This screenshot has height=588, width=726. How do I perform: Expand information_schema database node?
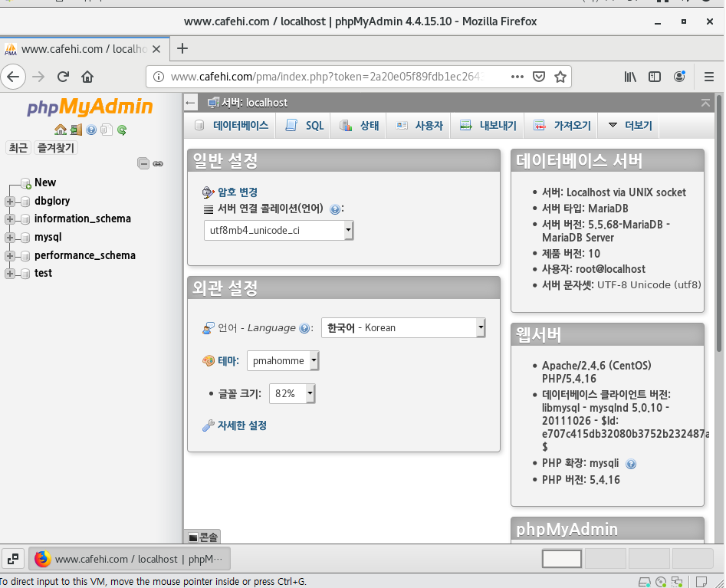coord(10,218)
